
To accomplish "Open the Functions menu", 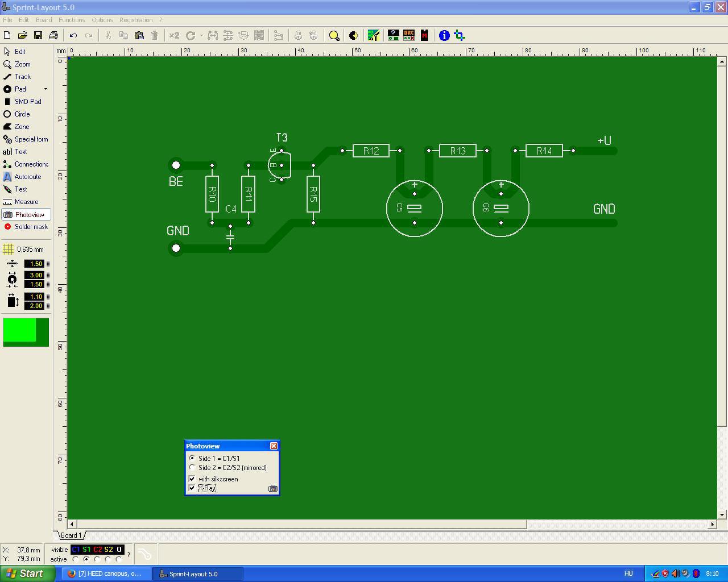I will pos(72,20).
